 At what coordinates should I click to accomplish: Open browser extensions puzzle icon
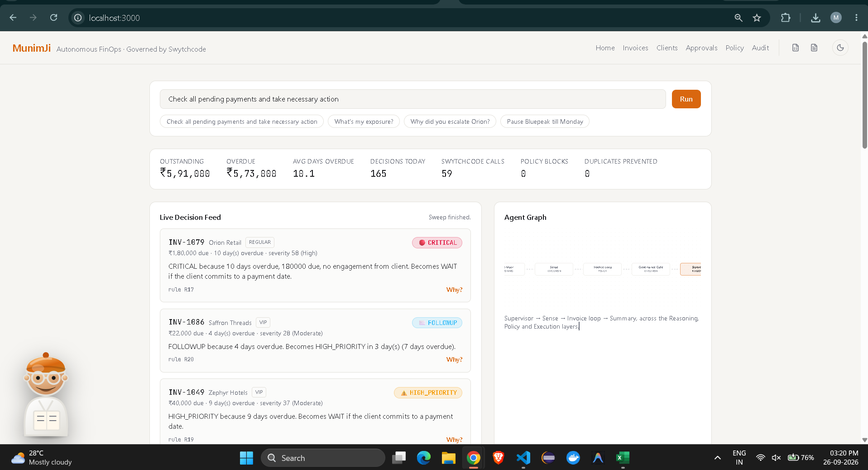click(786, 18)
